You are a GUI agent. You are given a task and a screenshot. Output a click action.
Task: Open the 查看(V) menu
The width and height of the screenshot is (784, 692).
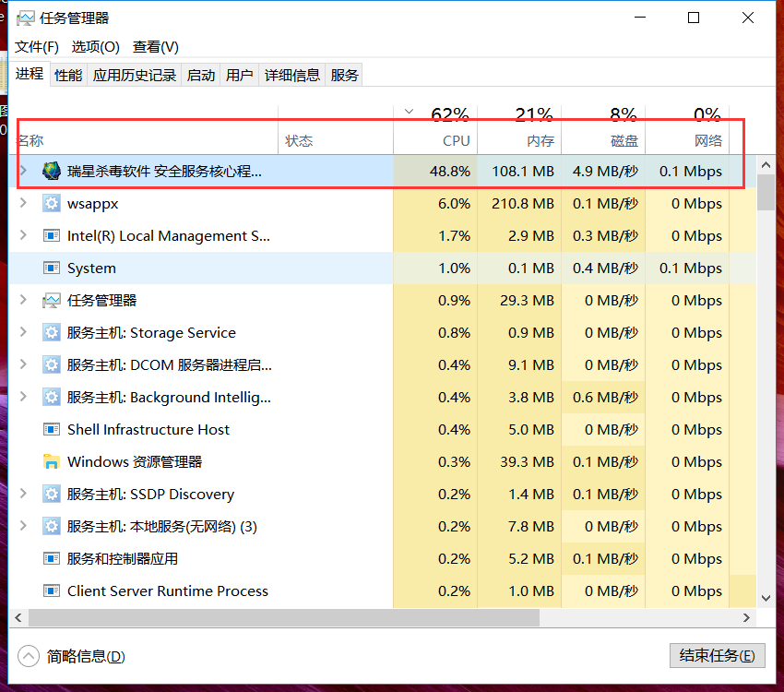tap(156, 47)
